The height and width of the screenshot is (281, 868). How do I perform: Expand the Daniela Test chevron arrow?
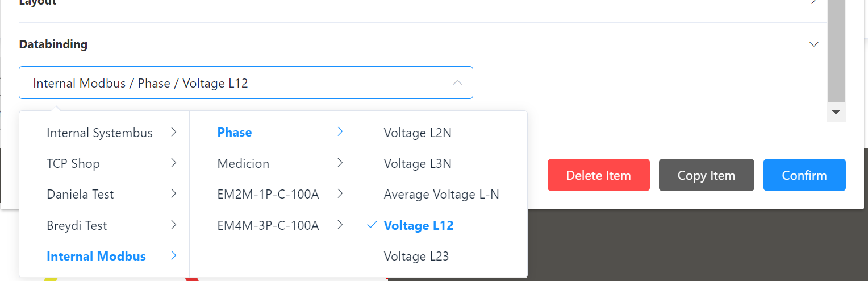[173, 194]
